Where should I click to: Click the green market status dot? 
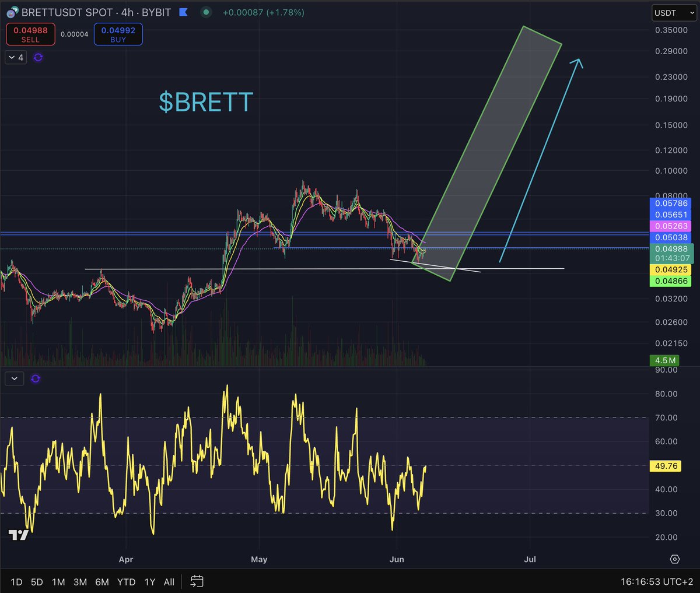tap(206, 12)
